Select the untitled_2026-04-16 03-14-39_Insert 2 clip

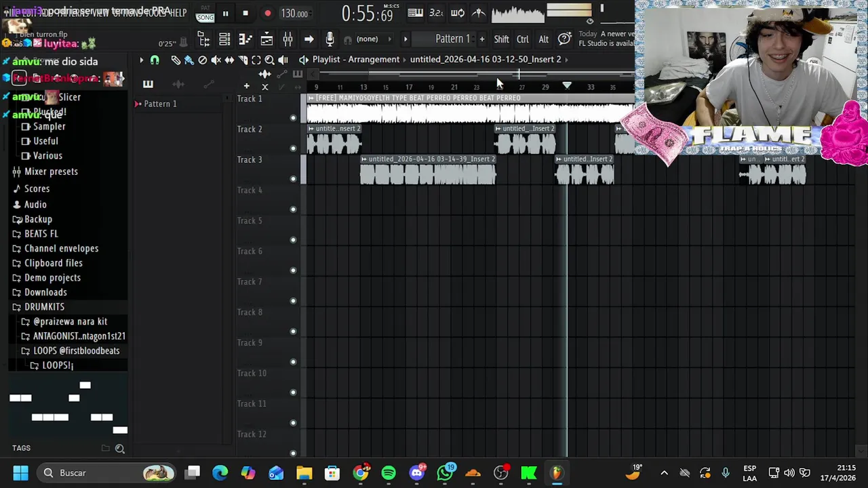tap(428, 171)
